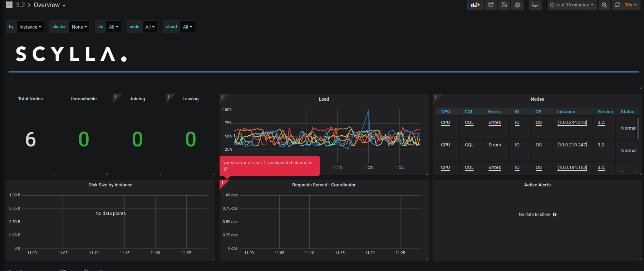Viewport: 644px width, 271px height.
Task: Open the [10.0.244.210] instance link
Action: (572, 122)
